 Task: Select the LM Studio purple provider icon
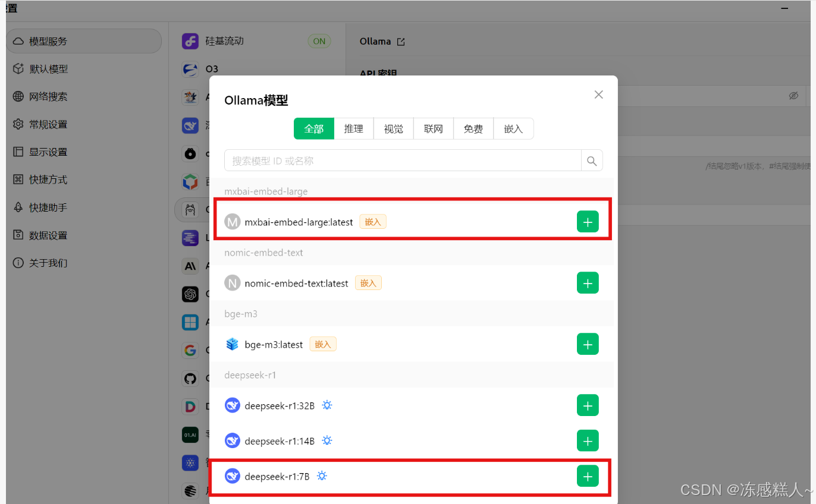[190, 238]
